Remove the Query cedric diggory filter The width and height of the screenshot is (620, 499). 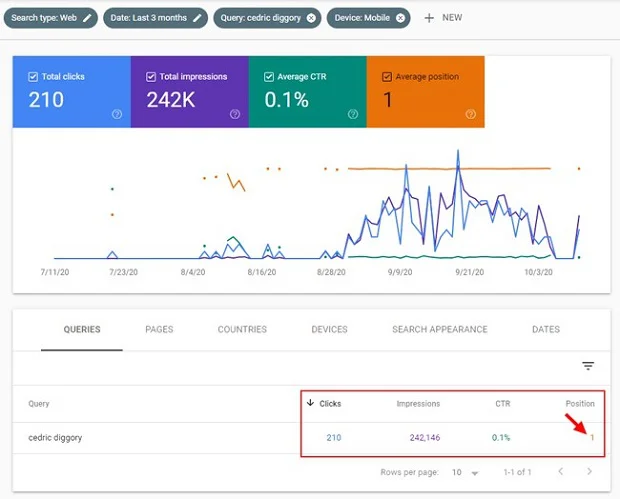(312, 18)
